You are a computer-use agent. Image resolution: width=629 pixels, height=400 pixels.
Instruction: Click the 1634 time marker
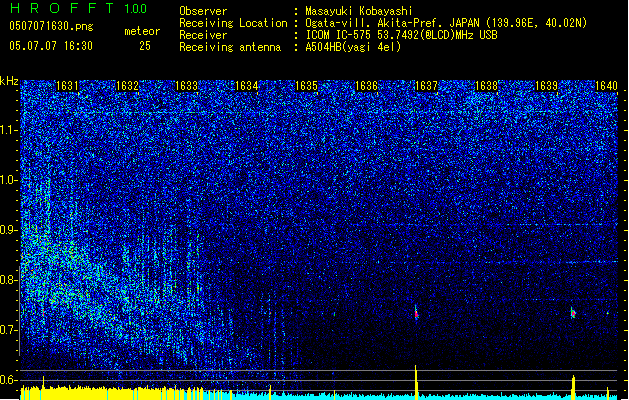click(246, 85)
